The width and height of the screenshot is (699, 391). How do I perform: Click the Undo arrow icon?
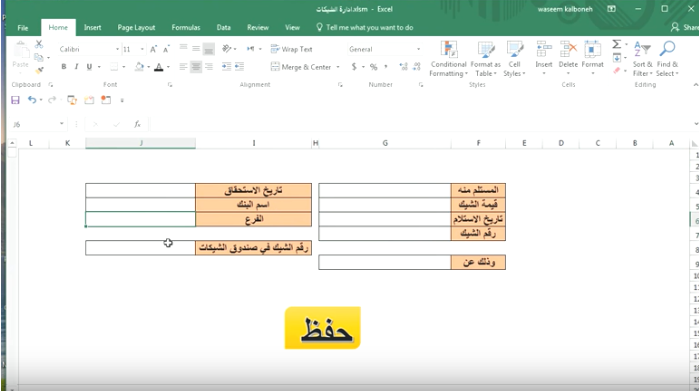32,100
